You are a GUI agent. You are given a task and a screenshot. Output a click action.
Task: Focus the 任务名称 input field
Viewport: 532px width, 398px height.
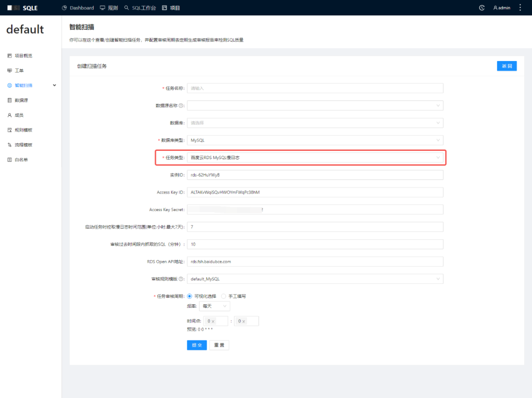pos(315,88)
